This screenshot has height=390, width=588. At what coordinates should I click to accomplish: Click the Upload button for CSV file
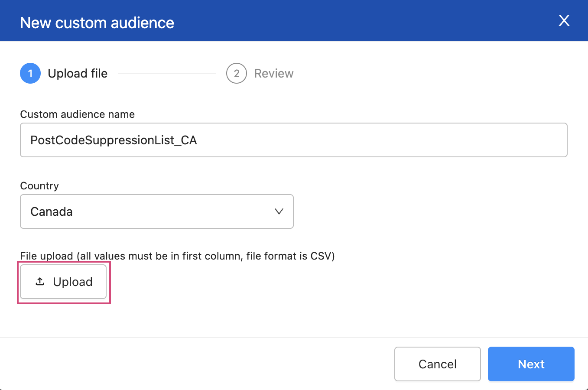(63, 282)
